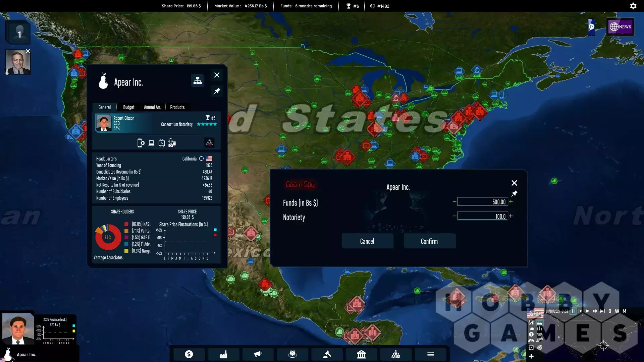Switch to the Products tab

177,107
